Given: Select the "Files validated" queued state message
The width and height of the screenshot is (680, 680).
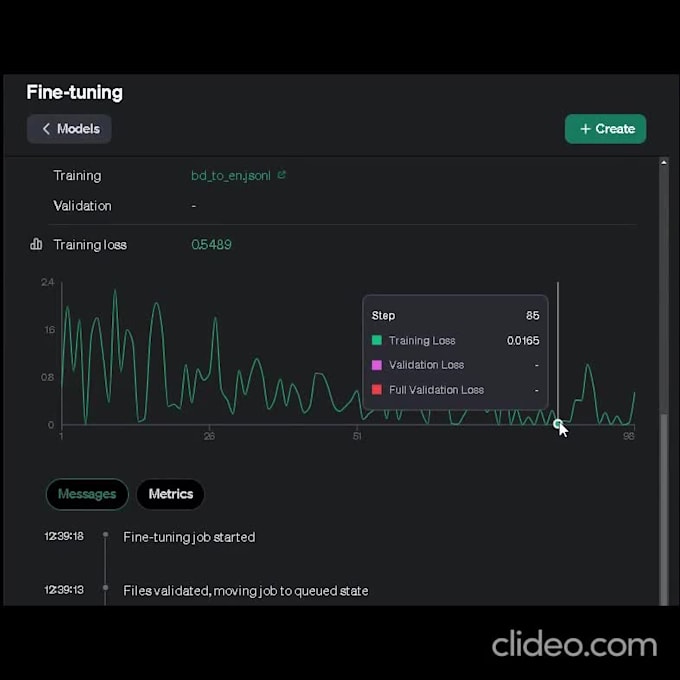Looking at the screenshot, I should [x=245, y=591].
